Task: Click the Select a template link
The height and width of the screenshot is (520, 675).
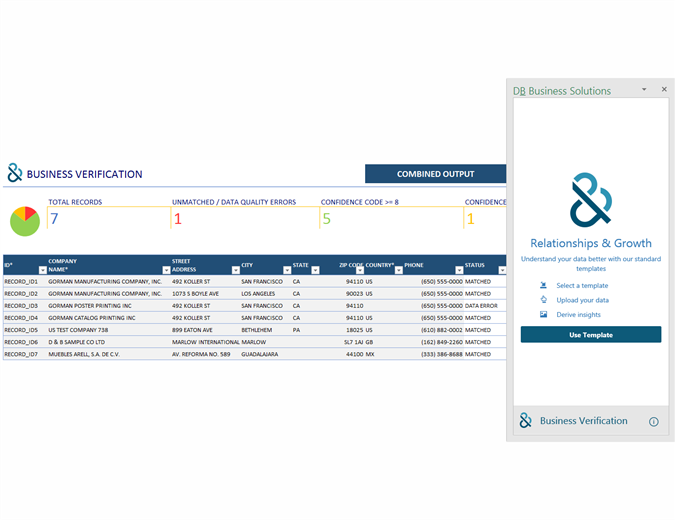Action: tap(582, 285)
